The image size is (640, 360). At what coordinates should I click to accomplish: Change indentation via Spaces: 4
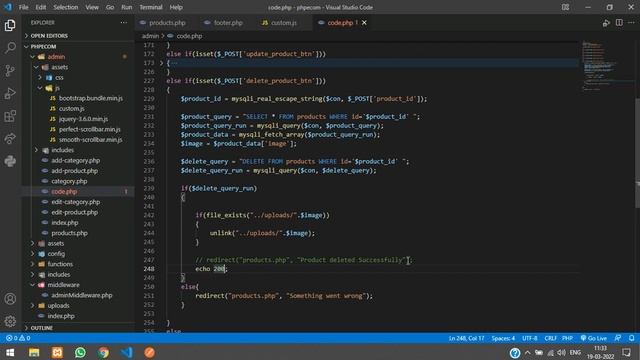tap(503, 338)
